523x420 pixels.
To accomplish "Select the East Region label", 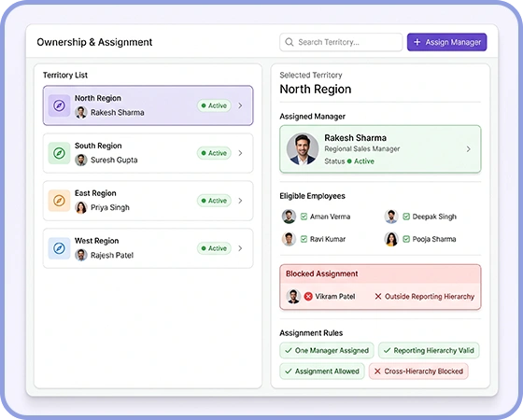I will coord(95,193).
